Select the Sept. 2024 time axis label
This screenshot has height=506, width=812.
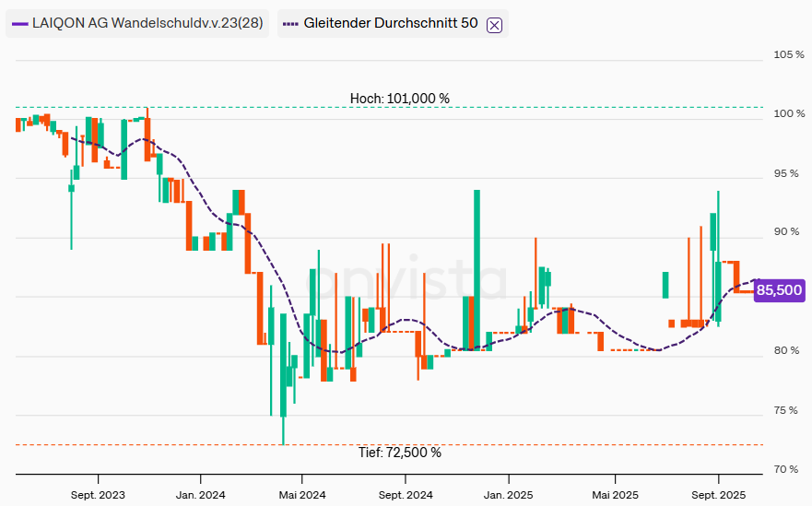point(405,494)
